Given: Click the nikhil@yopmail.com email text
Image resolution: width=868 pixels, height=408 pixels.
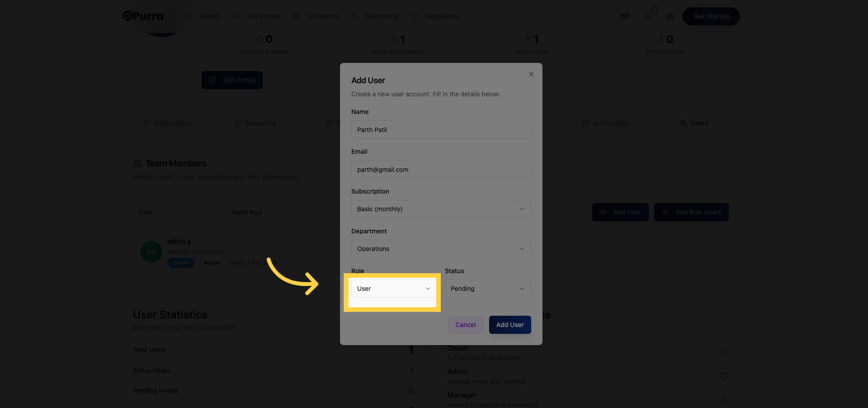Looking at the screenshot, I should (196, 251).
